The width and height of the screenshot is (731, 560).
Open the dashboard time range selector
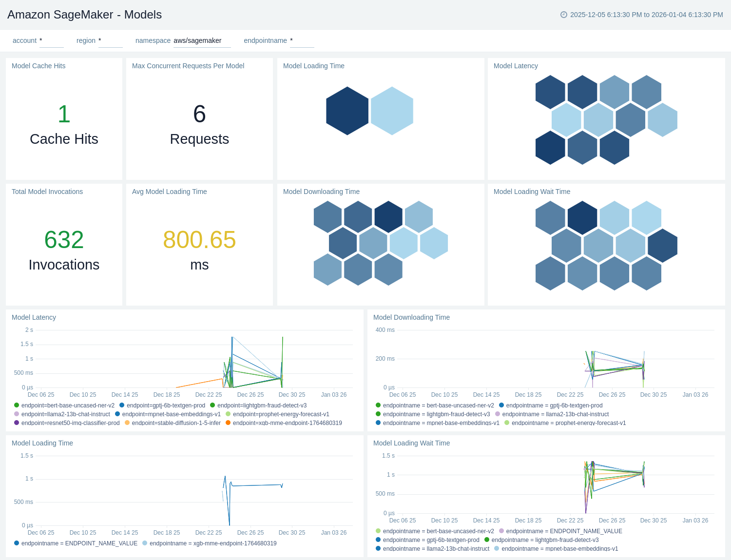click(646, 15)
